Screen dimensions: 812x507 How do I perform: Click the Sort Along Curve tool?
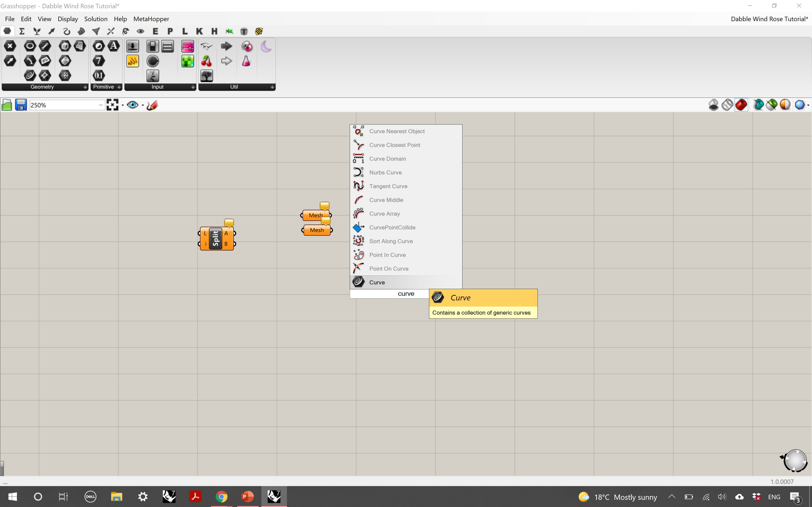pyautogui.click(x=391, y=241)
